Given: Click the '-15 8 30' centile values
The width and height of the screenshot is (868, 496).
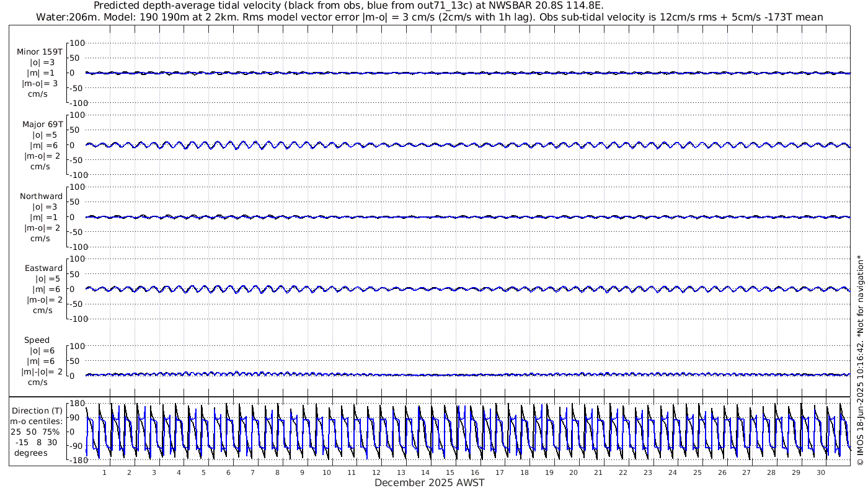Looking at the screenshot, I should coord(35,442).
